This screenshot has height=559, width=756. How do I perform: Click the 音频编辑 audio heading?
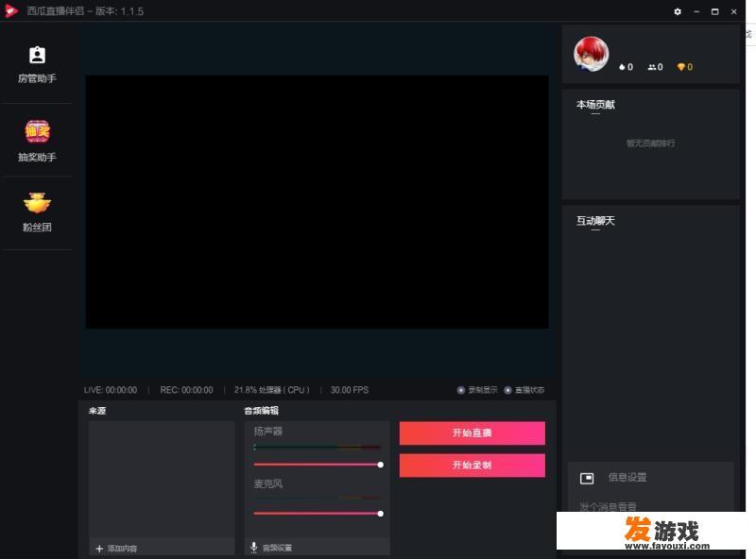pos(262,411)
